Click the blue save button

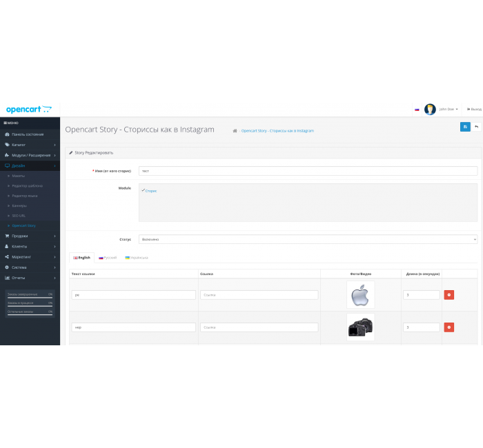click(x=465, y=127)
